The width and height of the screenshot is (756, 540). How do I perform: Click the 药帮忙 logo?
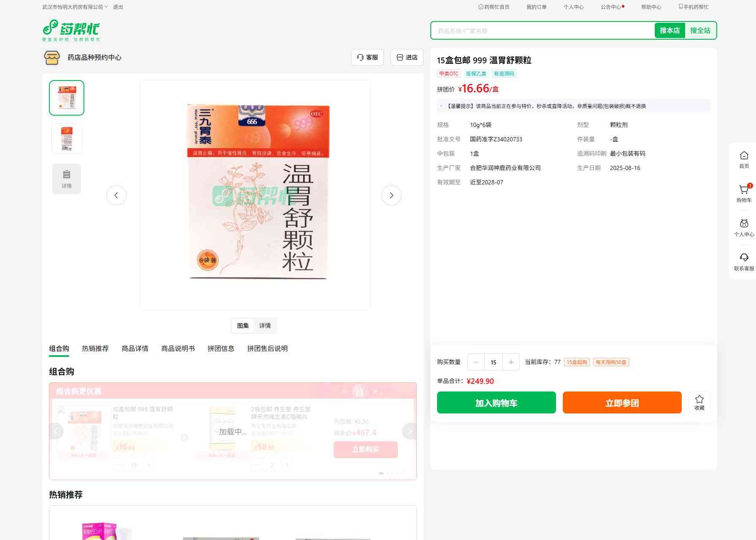[71, 30]
